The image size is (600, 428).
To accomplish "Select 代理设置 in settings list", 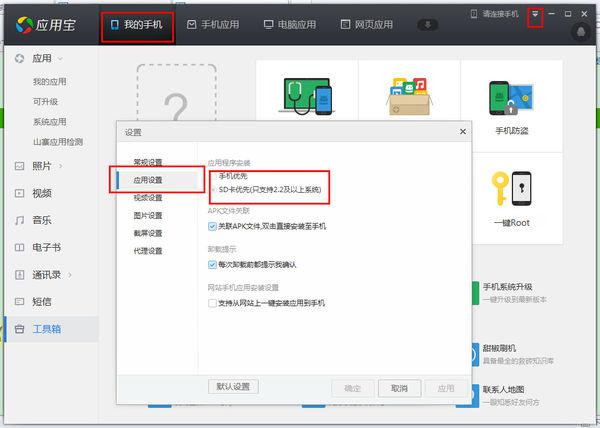I will click(148, 251).
